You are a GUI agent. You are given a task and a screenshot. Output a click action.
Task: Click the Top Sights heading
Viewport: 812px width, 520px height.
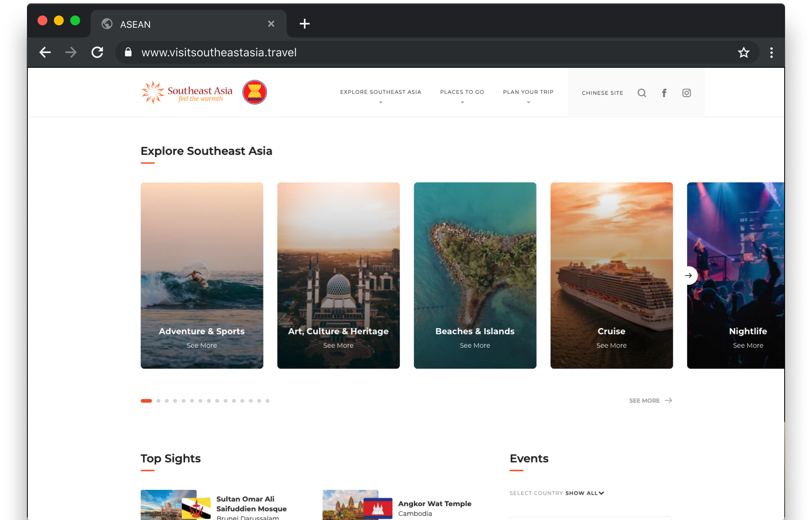pyautogui.click(x=171, y=458)
